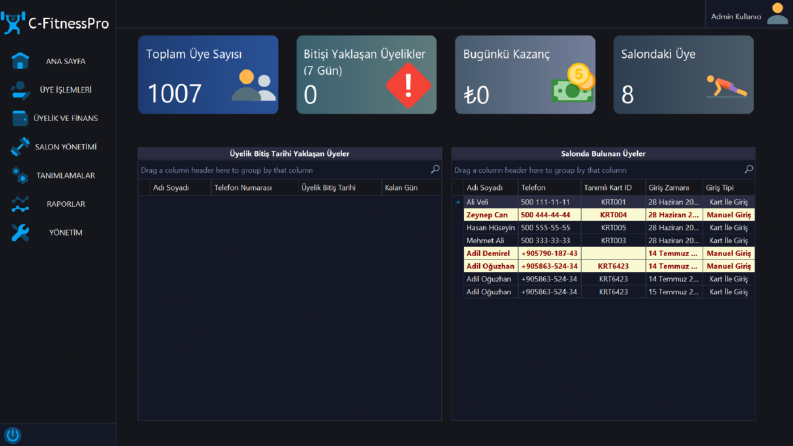Click the search icon in the Salonda Bulunan Üyeler panel
The height and width of the screenshot is (446, 793).
pos(748,169)
